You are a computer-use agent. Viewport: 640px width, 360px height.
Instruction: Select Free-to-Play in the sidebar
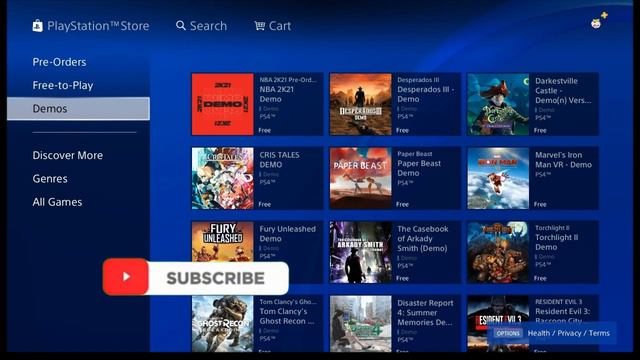(63, 85)
